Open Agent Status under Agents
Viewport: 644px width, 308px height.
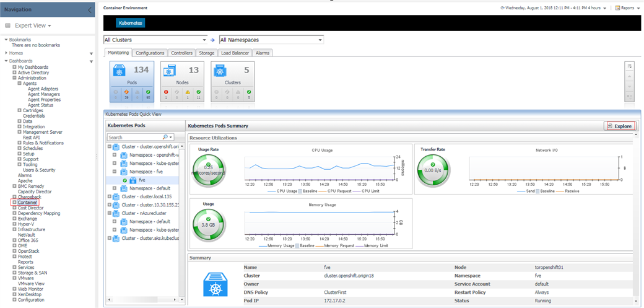pos(40,105)
